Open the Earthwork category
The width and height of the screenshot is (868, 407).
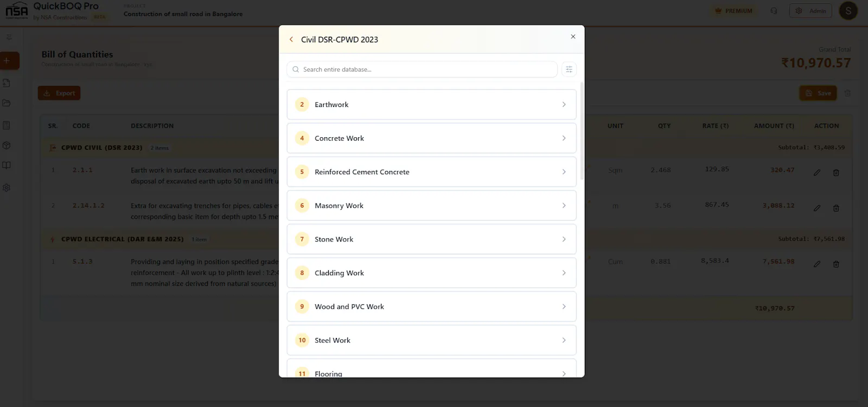(431, 104)
